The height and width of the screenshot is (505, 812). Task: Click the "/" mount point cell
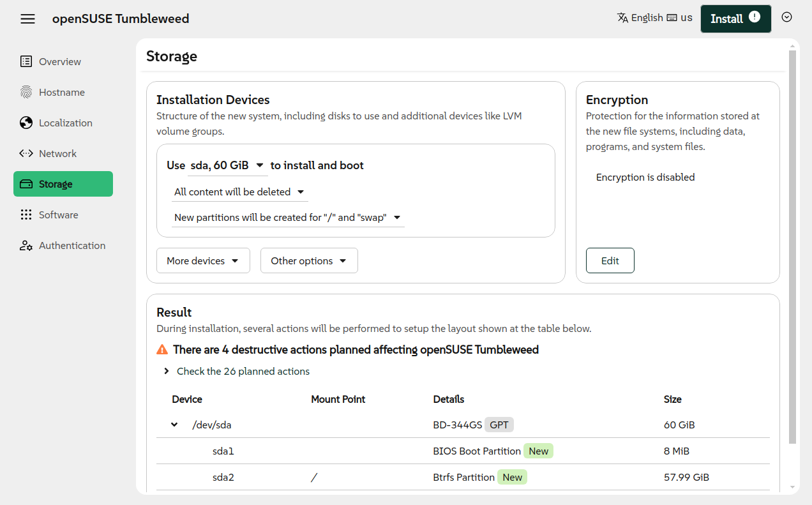click(313, 477)
